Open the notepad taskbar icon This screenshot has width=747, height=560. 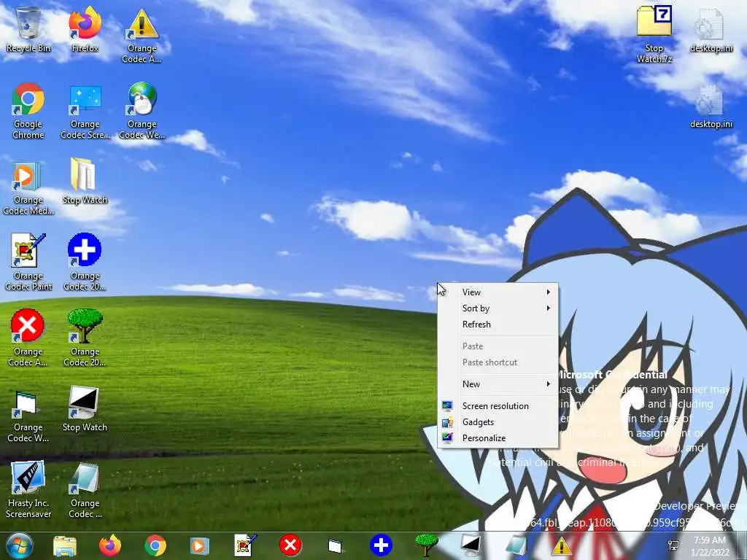tap(516, 545)
